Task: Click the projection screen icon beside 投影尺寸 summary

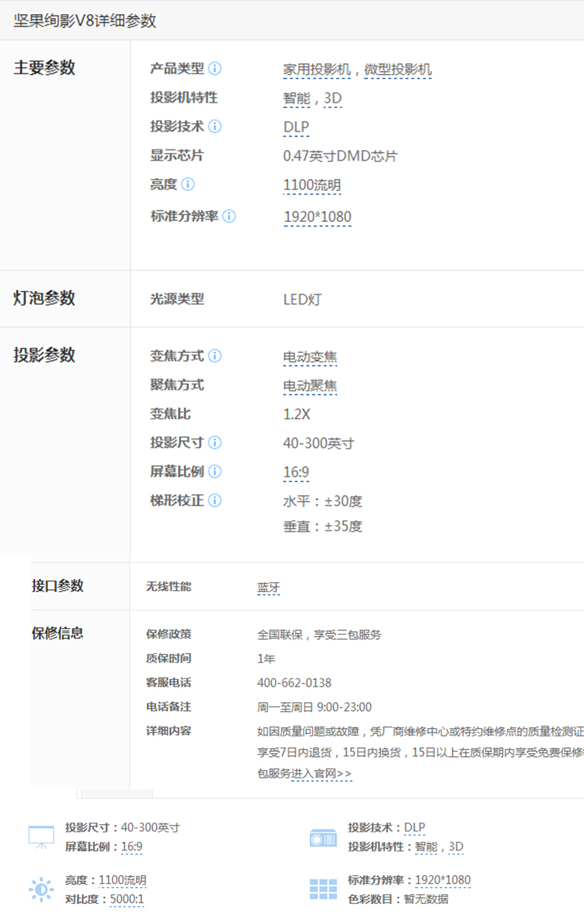Action: [x=41, y=837]
